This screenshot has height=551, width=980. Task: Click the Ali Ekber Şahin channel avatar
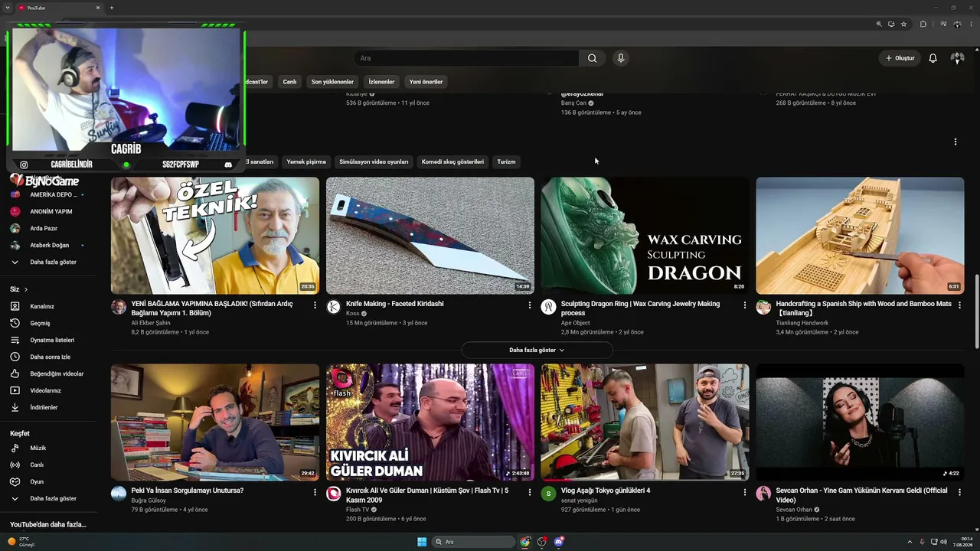pyautogui.click(x=119, y=307)
